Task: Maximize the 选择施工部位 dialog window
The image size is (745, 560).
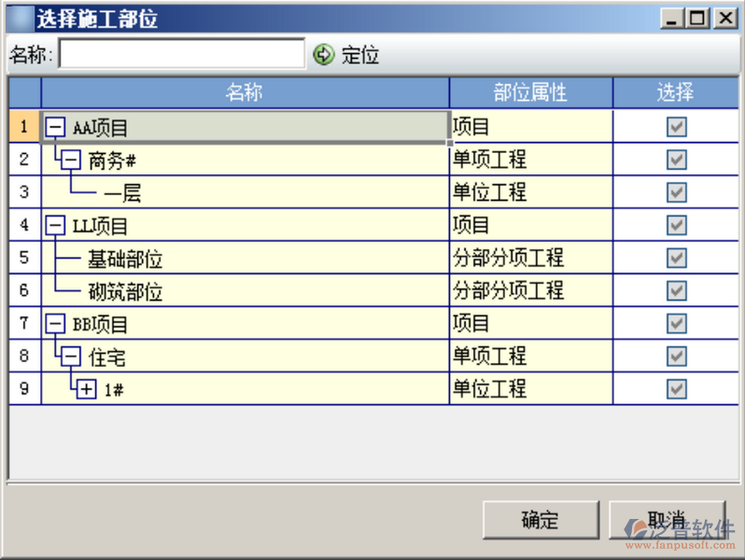Action: 697,18
